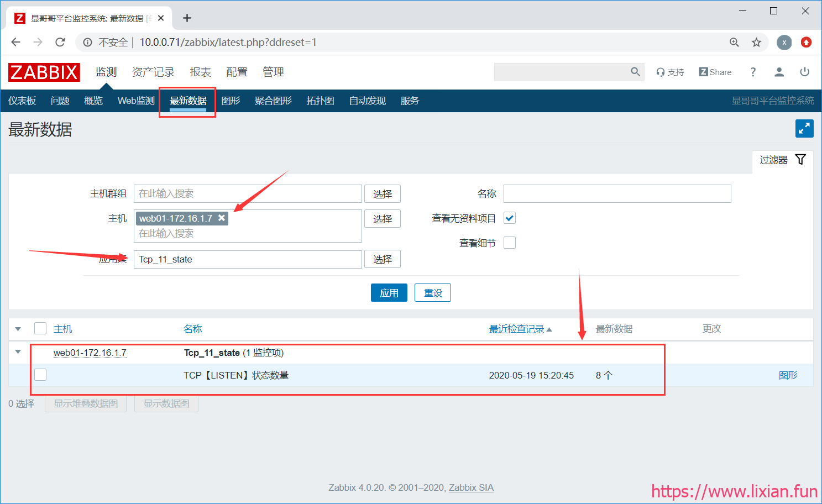Screen dimensions: 822x504
Task: Remove host tag web01-172.16.1.7
Action: [222, 218]
